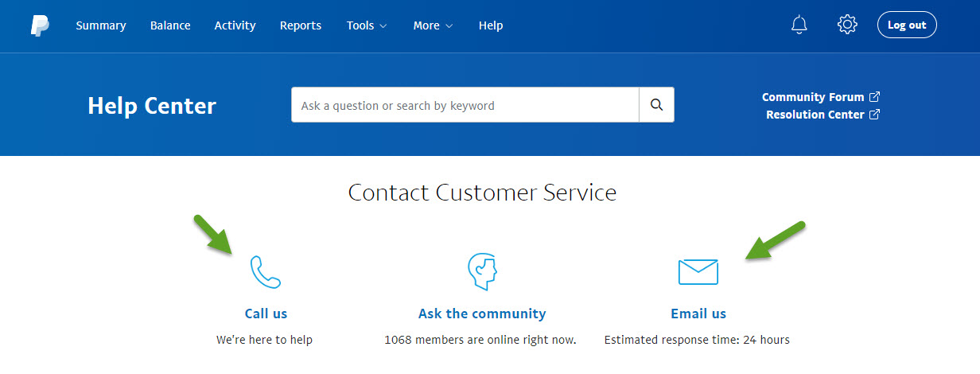980x374 pixels.
Task: Open the Balance page
Action: click(x=170, y=25)
